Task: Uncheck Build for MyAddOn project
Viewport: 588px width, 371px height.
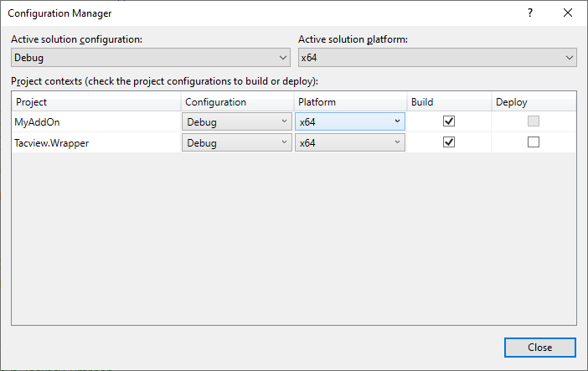Action: coord(449,121)
